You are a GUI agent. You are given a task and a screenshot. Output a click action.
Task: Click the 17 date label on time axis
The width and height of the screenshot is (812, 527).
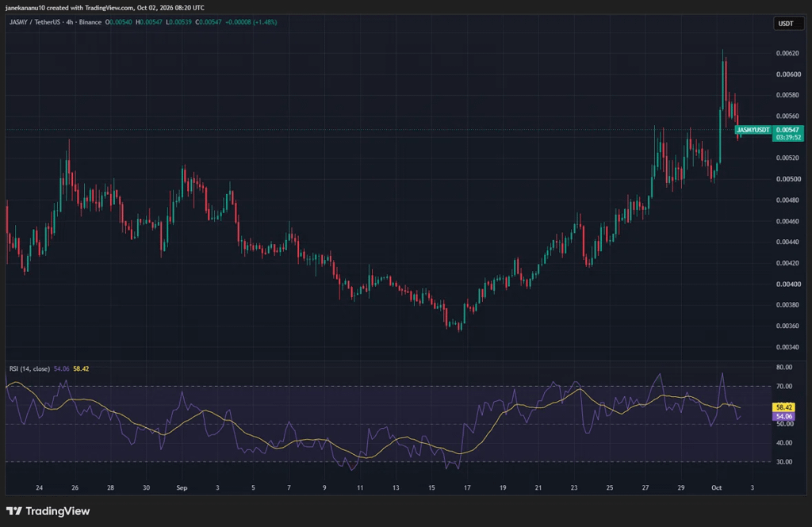point(467,487)
